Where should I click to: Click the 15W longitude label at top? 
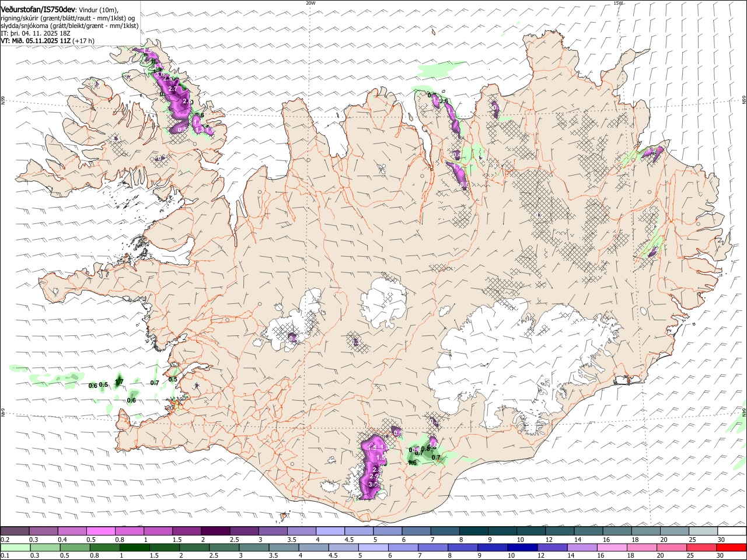pos(618,3)
